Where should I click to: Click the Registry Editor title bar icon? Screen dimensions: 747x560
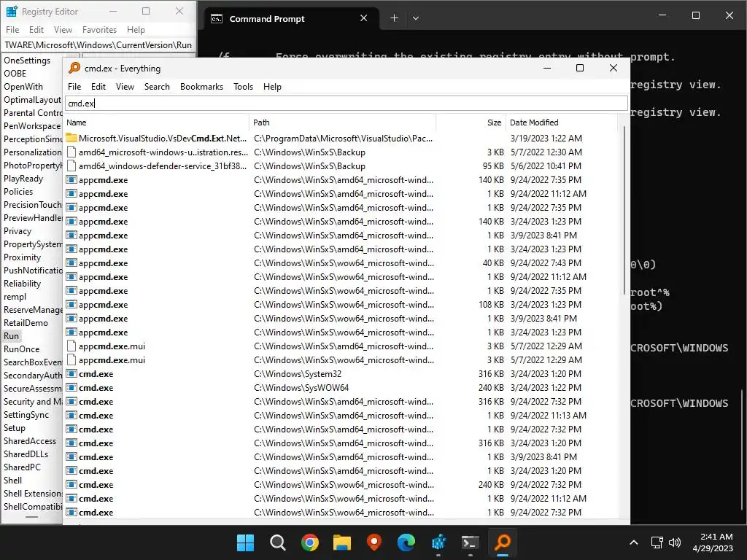(12, 12)
